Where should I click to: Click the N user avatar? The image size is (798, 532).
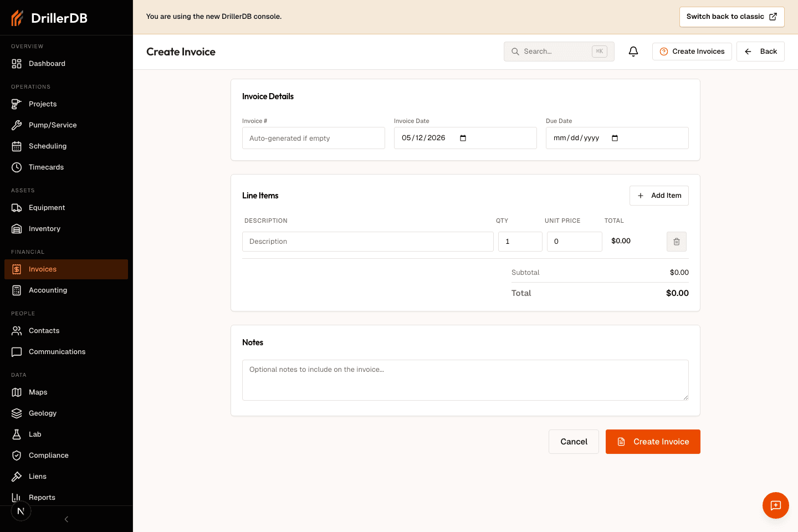click(x=21, y=511)
